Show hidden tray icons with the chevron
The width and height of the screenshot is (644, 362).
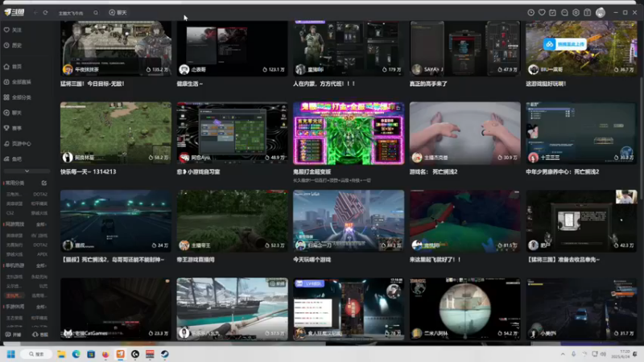pyautogui.click(x=563, y=354)
